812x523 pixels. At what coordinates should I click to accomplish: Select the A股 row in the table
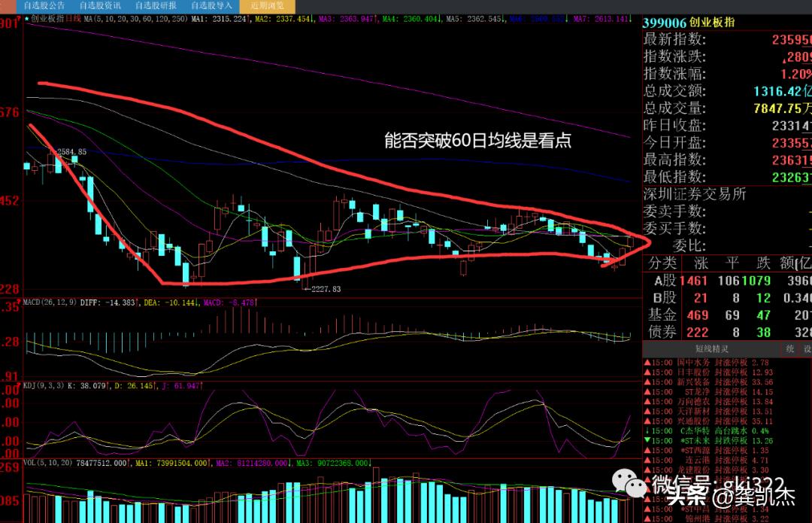(727, 281)
